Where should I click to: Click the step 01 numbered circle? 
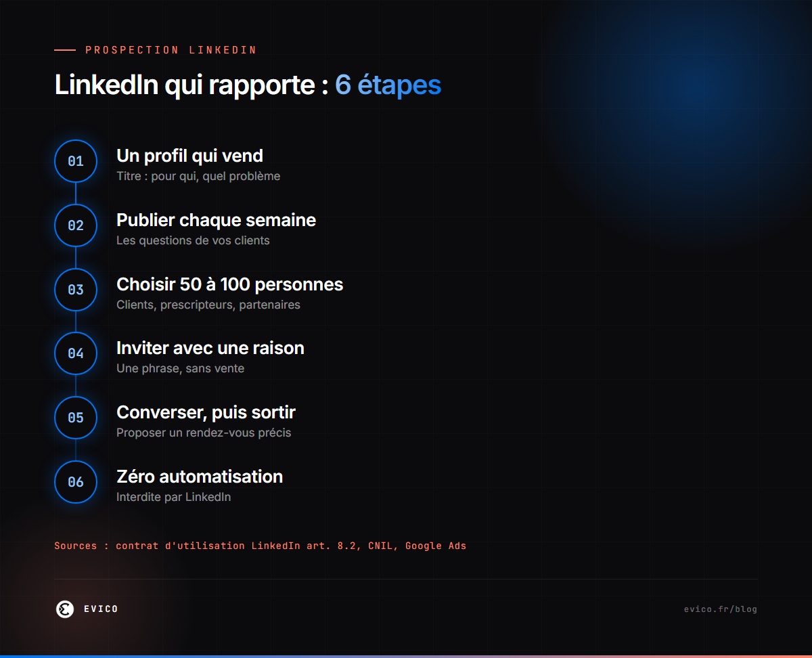click(76, 161)
